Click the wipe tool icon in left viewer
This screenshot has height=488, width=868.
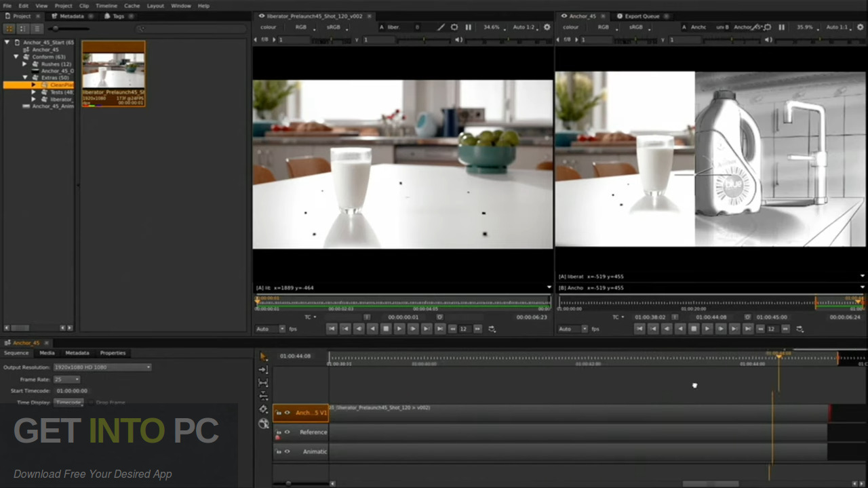coord(441,27)
